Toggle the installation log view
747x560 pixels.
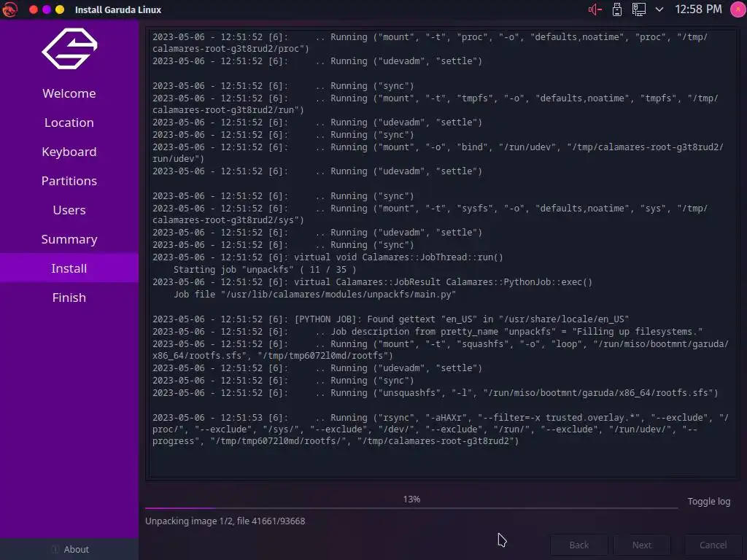point(708,502)
